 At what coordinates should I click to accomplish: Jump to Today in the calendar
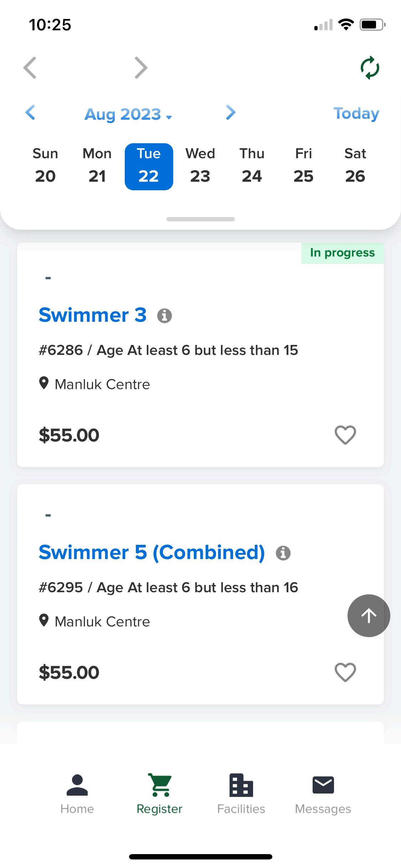coord(356,114)
